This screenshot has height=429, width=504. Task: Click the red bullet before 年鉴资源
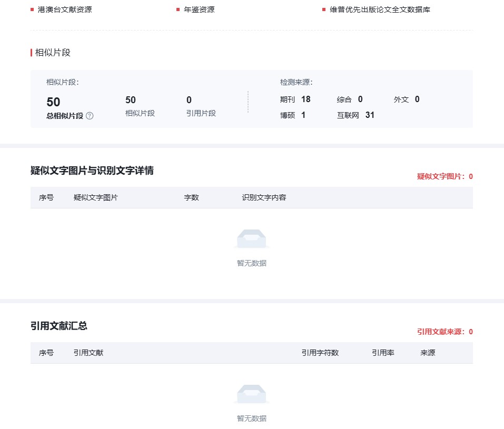178,9
